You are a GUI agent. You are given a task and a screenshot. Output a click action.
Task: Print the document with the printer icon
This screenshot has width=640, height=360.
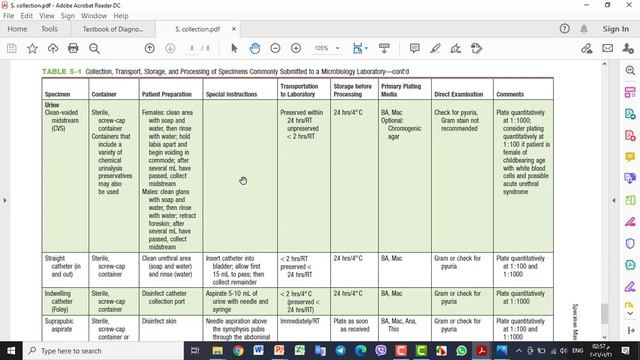(73, 48)
